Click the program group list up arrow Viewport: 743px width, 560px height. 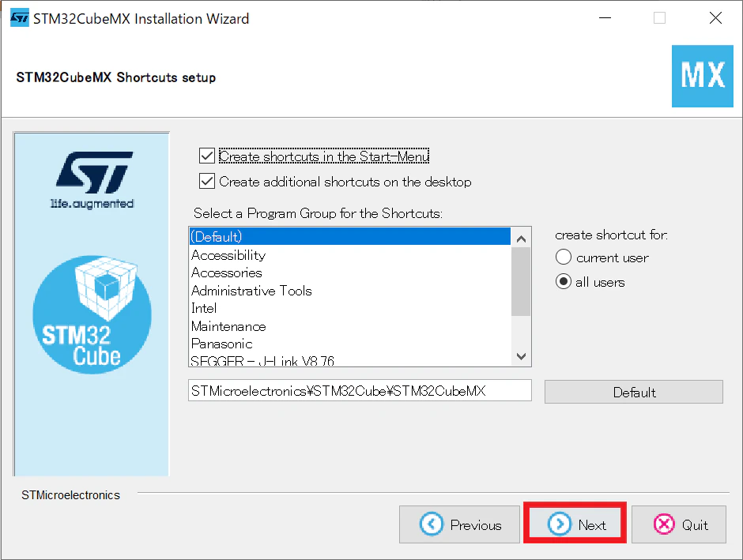pyautogui.click(x=521, y=239)
